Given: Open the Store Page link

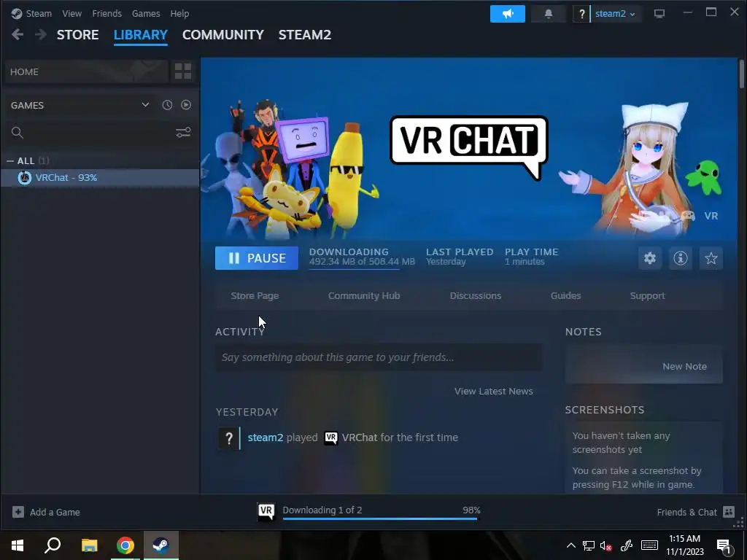Looking at the screenshot, I should 255,296.
